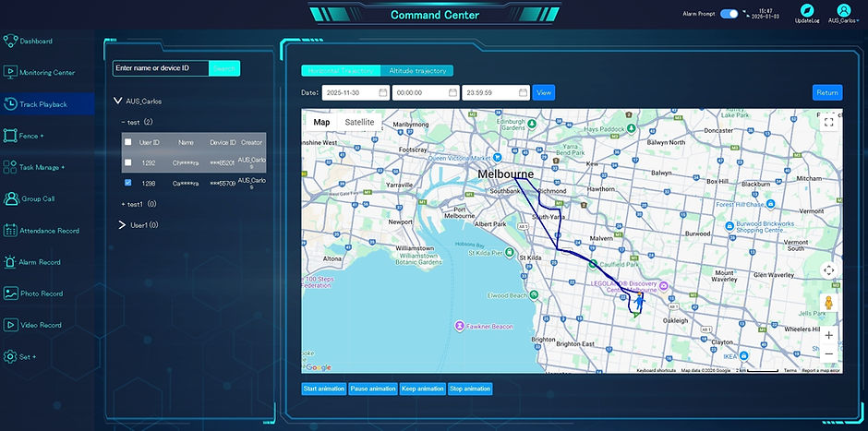Screen dimensions: 868x431
Task: Click the 23:59:59 end time field
Action: 496,93
